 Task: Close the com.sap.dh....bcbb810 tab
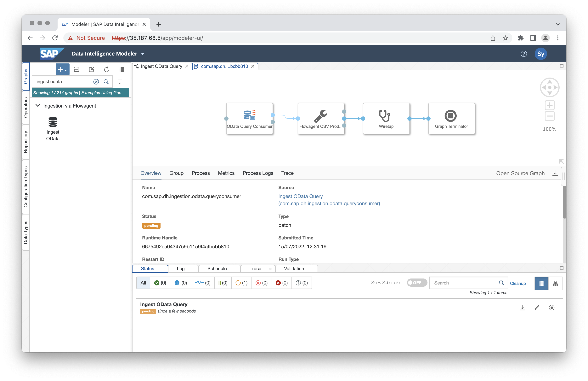click(x=252, y=66)
